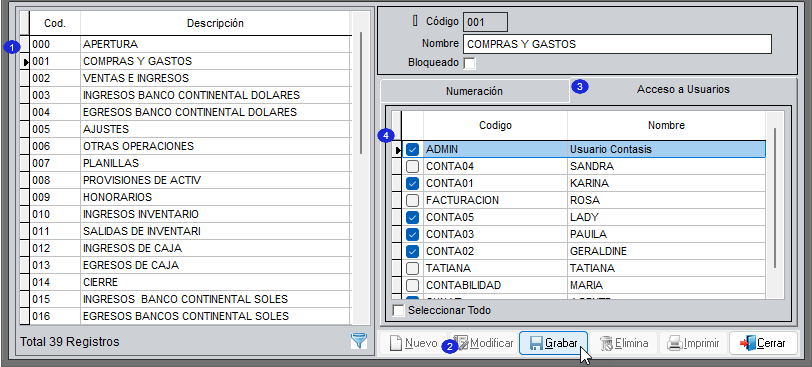Uncheck the CONTA05 user checkbox
Screen dimensions: 812x367
click(x=412, y=217)
